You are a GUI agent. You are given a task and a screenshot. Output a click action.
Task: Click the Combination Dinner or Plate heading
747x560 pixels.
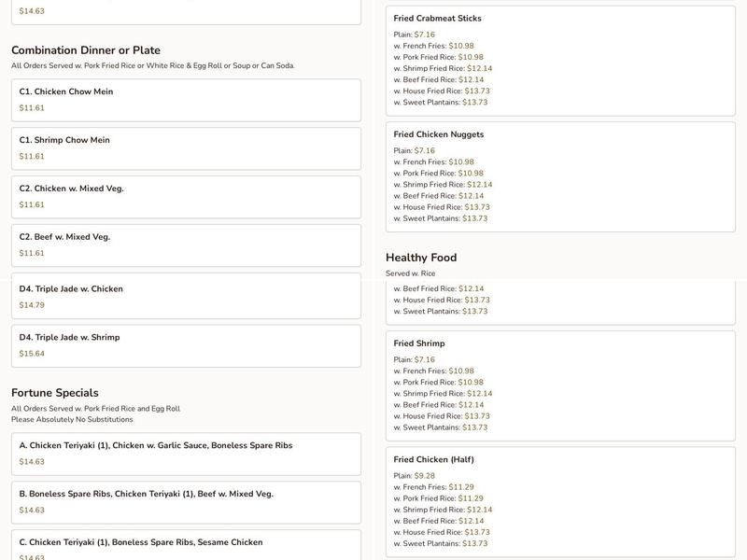[86, 50]
